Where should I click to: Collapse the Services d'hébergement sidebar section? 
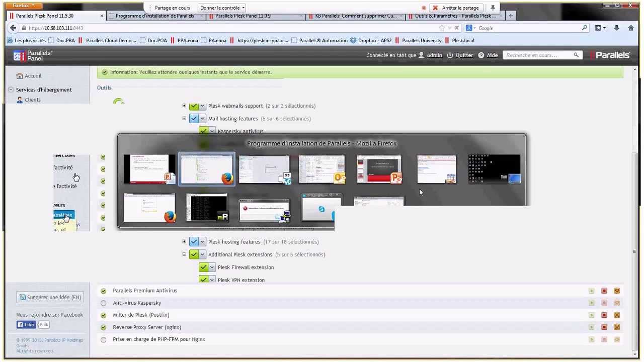[11, 90]
